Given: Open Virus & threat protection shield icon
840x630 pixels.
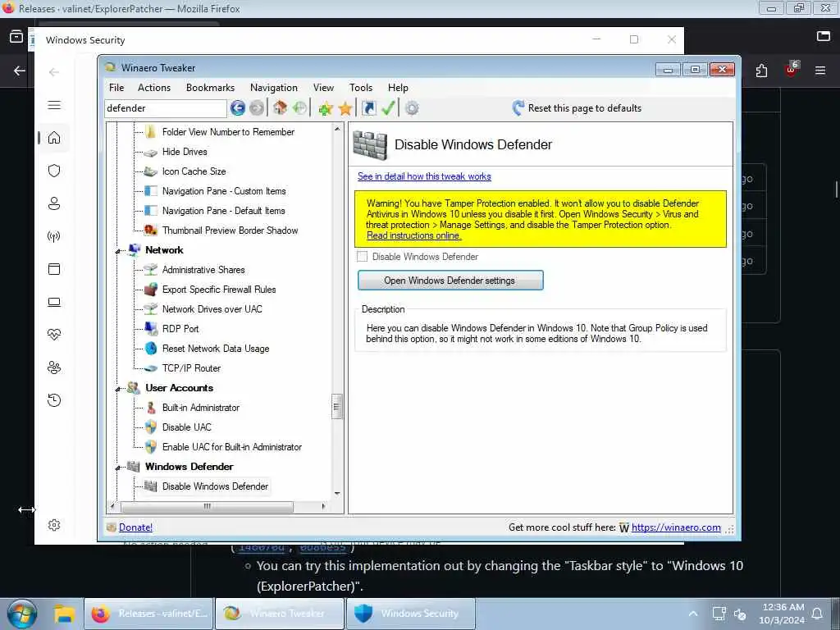Looking at the screenshot, I should [54, 171].
